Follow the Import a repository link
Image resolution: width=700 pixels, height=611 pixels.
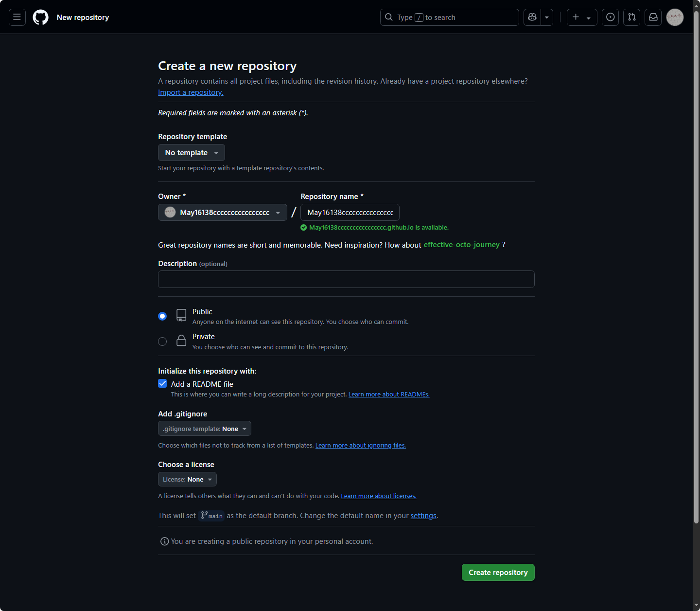click(191, 92)
